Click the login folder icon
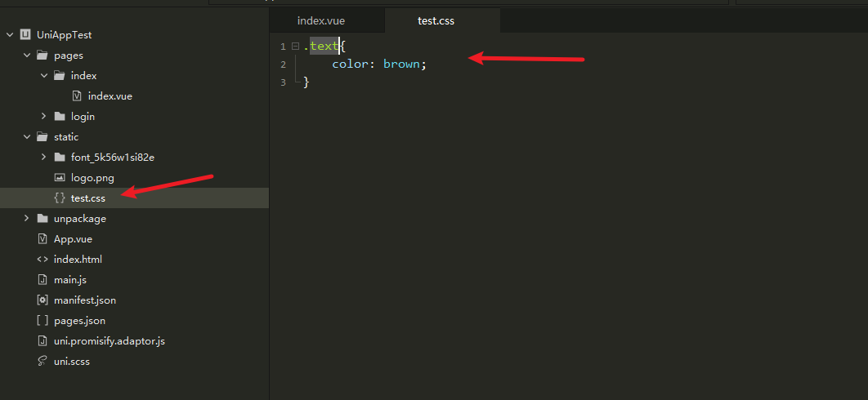The height and width of the screenshot is (400, 868). (x=59, y=116)
